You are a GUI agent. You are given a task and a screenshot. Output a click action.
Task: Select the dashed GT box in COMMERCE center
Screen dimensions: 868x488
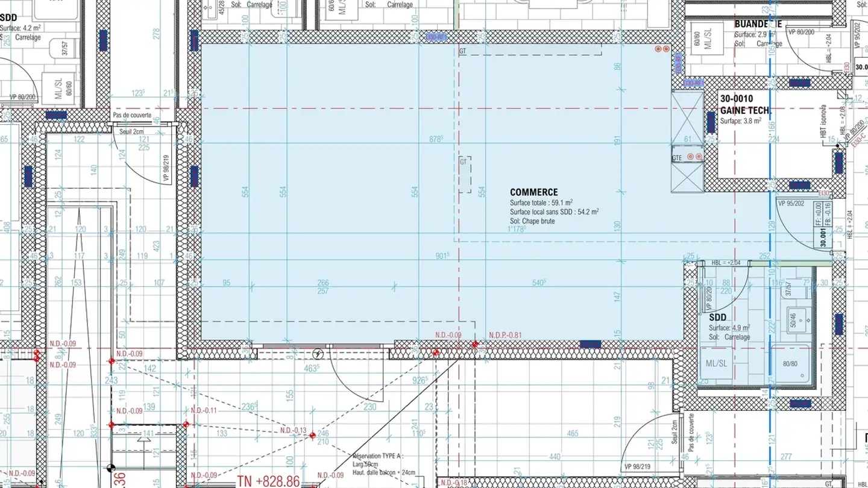(x=464, y=174)
